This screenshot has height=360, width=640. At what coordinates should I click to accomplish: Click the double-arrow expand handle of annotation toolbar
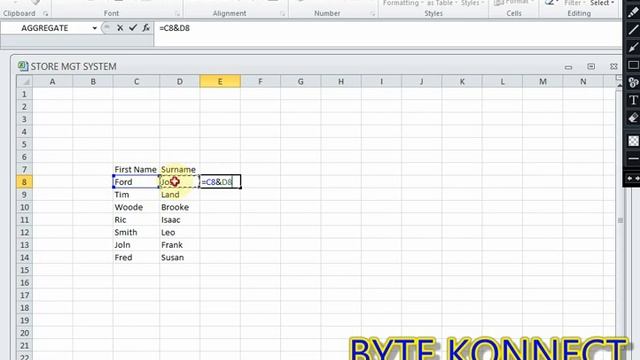coord(633,178)
